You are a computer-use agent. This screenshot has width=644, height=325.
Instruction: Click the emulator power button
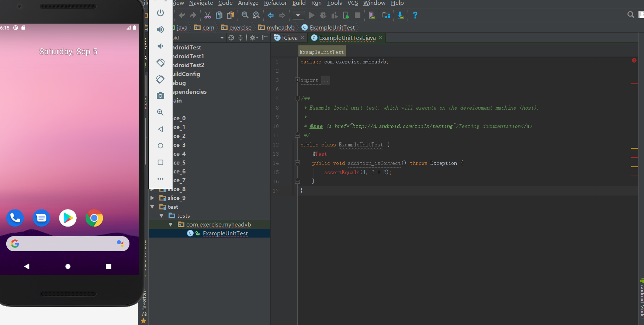pos(160,13)
